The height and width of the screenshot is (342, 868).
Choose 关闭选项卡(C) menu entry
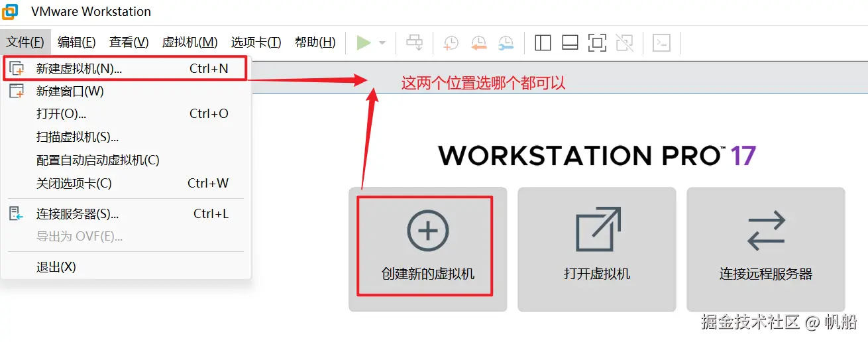click(x=126, y=183)
